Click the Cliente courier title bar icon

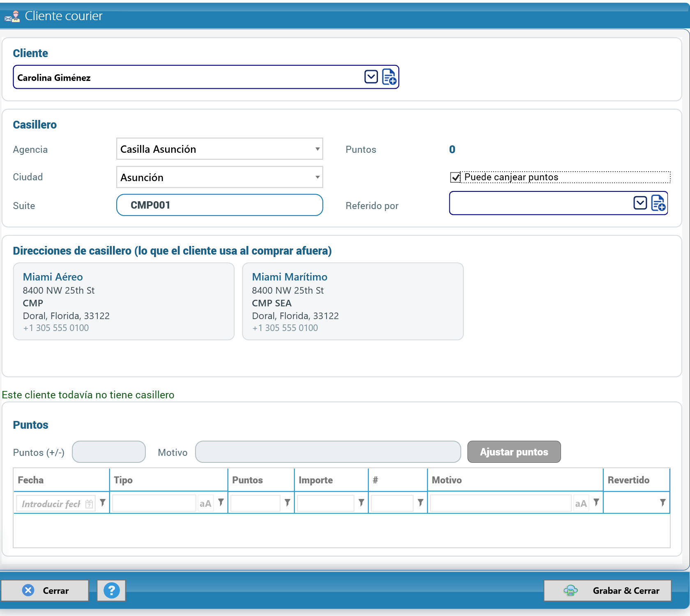[x=12, y=16]
